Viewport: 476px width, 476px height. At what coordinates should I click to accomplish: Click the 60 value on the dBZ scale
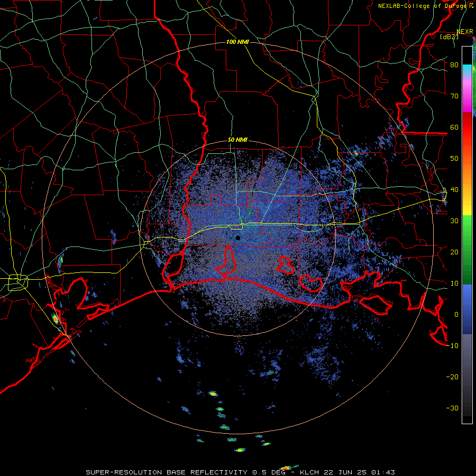(454, 127)
